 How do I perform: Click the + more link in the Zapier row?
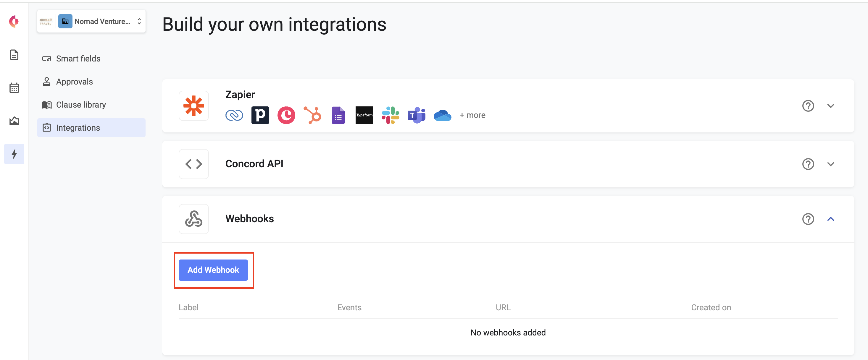tap(472, 115)
